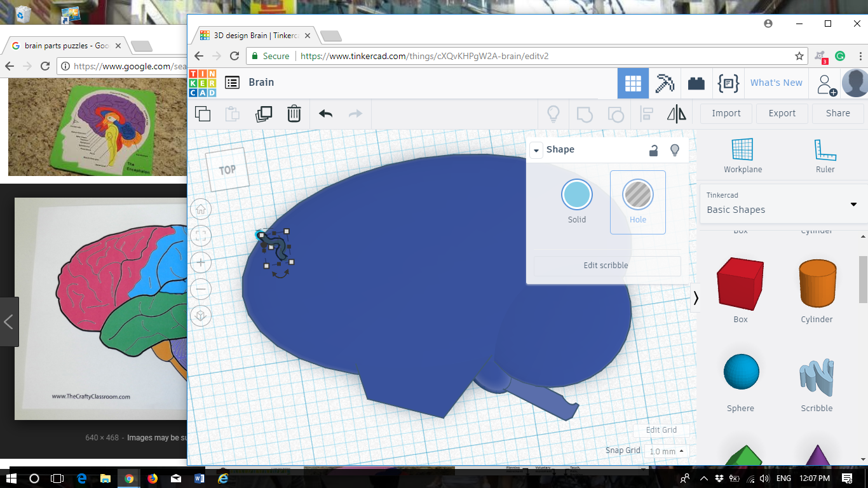Viewport: 868px width, 488px height.
Task: Click the Ungroup shapes icon
Action: (615, 114)
